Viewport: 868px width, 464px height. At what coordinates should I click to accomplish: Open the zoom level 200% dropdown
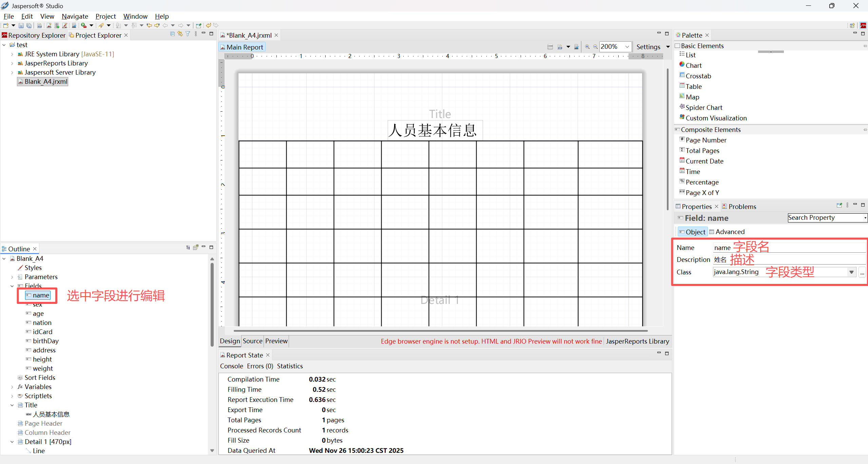[627, 47]
